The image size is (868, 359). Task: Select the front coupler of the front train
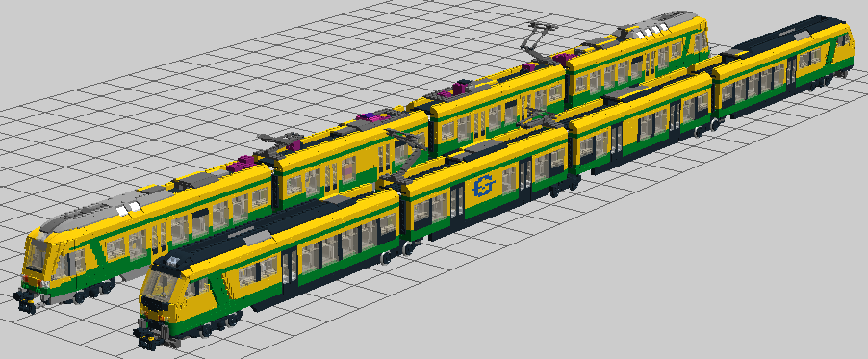tap(146, 338)
